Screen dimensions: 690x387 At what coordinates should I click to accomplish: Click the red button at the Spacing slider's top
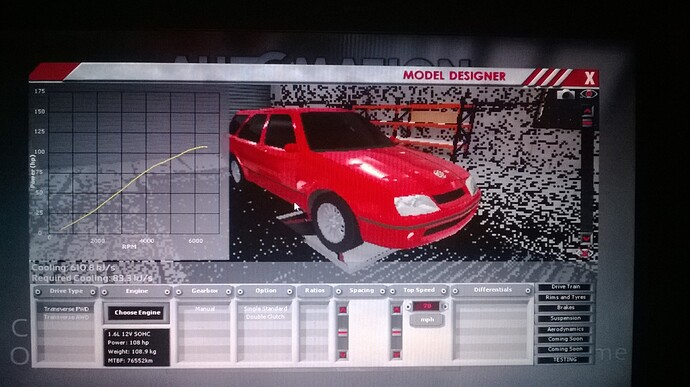click(343, 310)
